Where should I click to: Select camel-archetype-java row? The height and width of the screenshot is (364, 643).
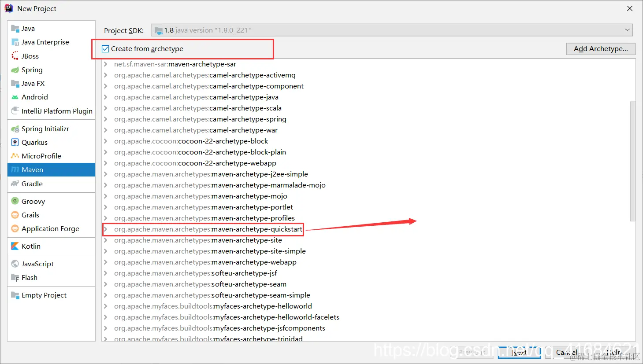pos(368,97)
